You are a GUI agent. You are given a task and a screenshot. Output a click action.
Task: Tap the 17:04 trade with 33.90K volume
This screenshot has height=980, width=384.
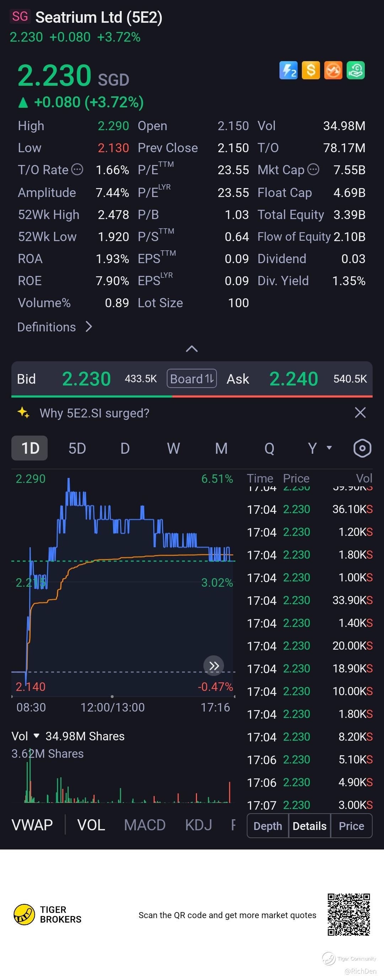click(x=310, y=600)
